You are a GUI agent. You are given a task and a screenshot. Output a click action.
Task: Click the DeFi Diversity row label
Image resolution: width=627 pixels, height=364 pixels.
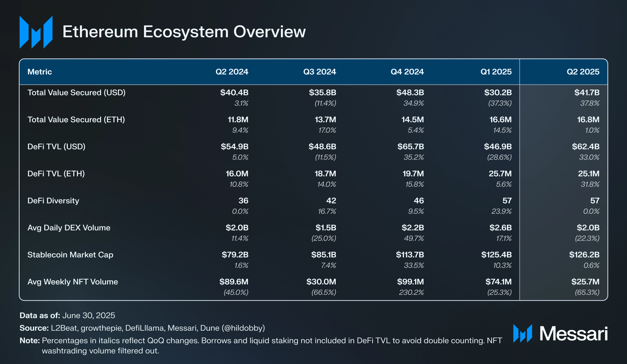tap(53, 201)
